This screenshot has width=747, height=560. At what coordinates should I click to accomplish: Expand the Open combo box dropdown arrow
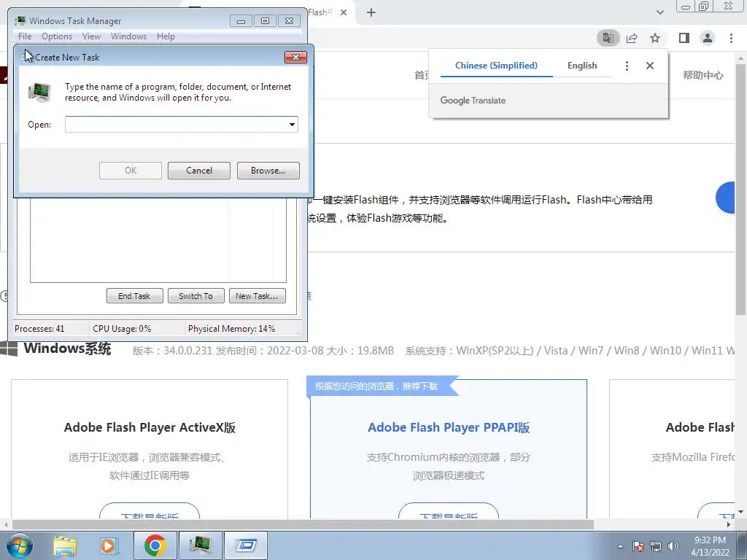point(292,124)
